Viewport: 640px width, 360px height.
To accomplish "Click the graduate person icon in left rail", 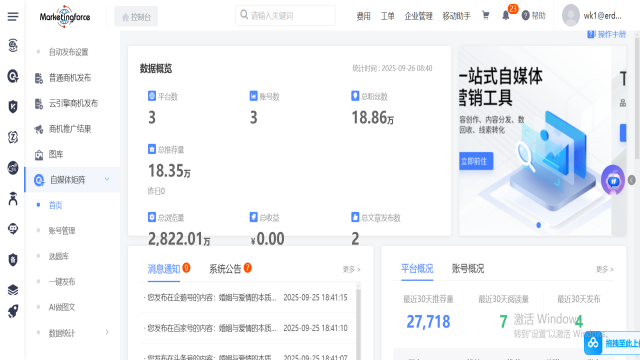I will click(x=13, y=199).
